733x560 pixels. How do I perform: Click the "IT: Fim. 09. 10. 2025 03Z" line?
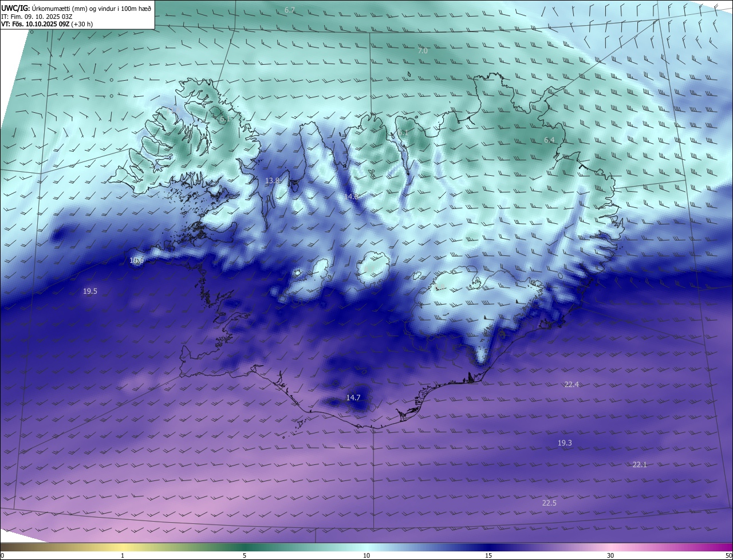pos(37,17)
